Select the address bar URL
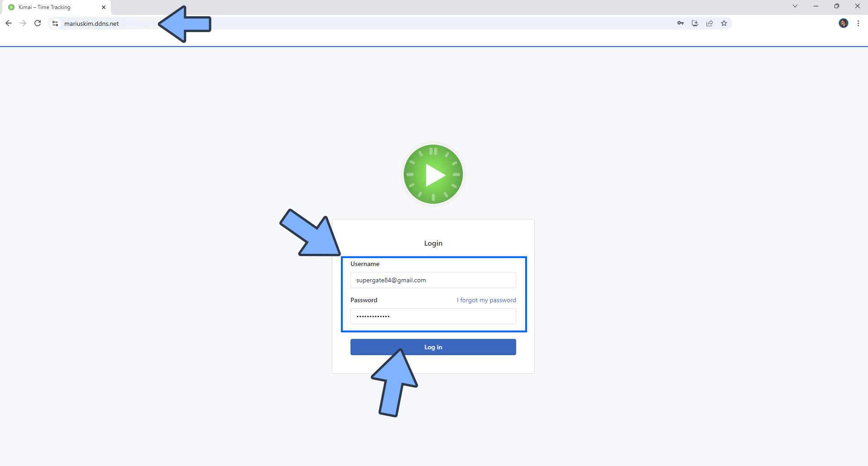868x466 pixels. point(91,24)
